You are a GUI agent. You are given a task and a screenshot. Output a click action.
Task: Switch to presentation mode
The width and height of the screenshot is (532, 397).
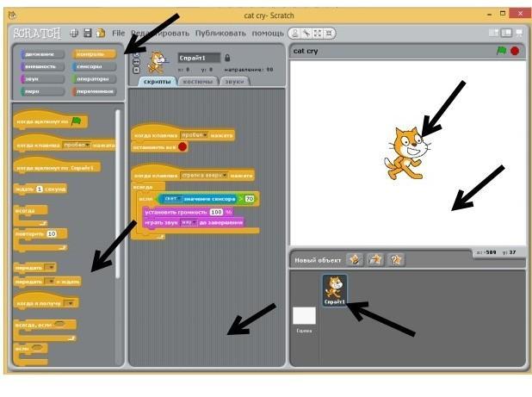coord(519,33)
